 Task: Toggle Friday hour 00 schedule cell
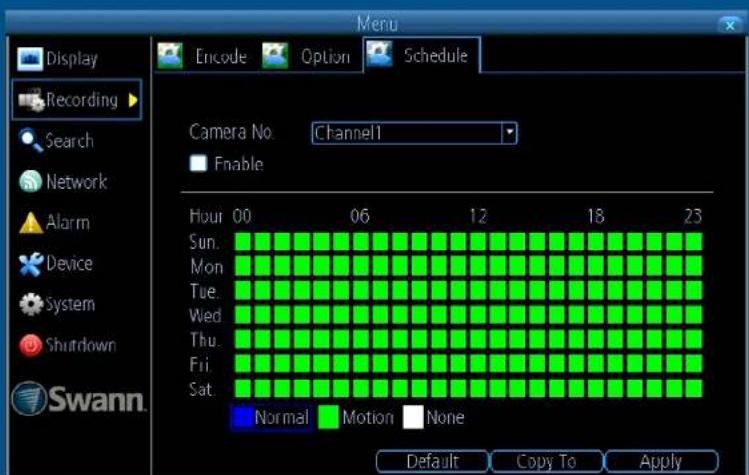click(x=243, y=364)
